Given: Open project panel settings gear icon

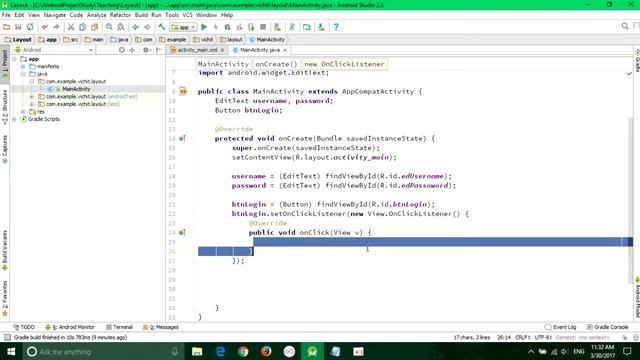Looking at the screenshot, I should pyautogui.click(x=147, y=50).
